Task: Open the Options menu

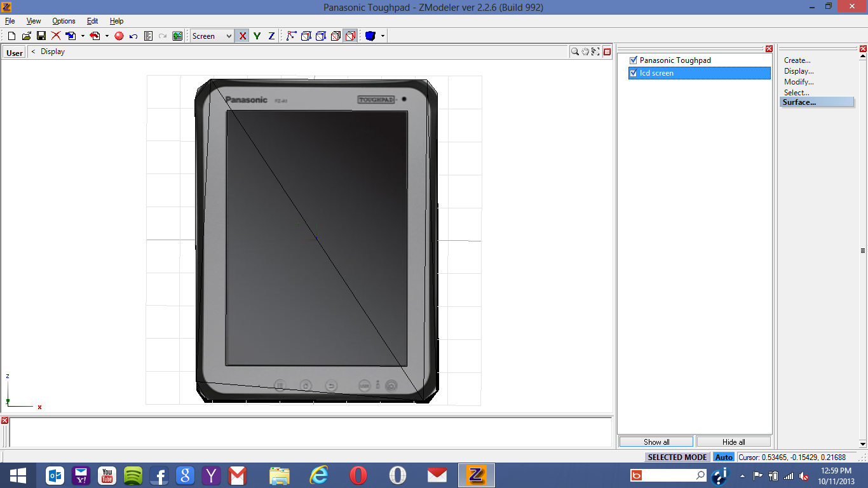Action: tap(64, 21)
